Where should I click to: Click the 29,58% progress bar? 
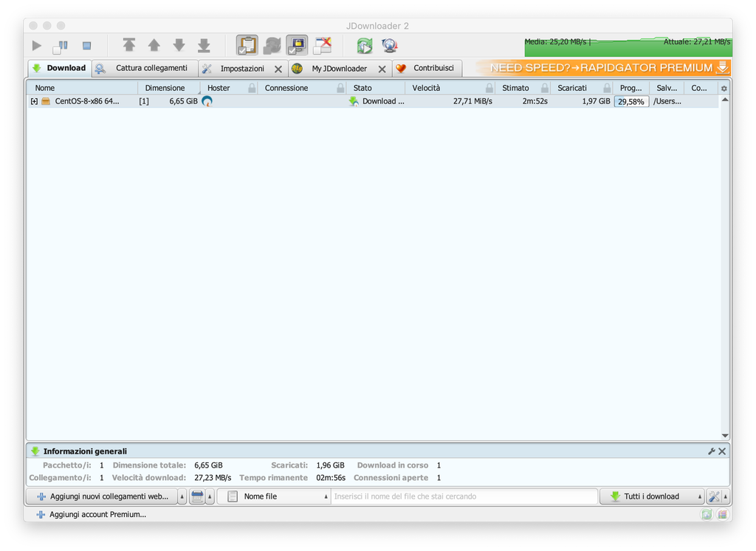tap(631, 102)
